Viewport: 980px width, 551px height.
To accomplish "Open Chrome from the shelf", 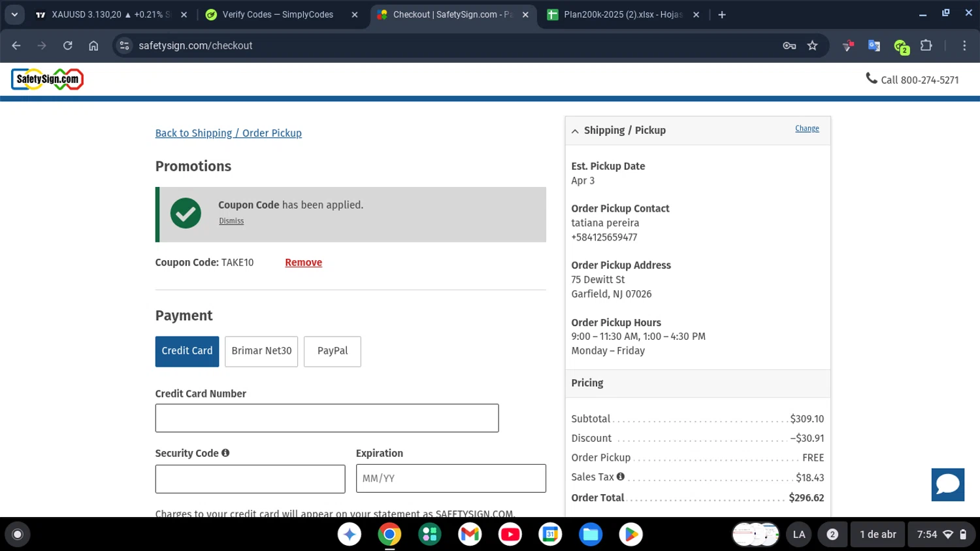I will [x=389, y=534].
